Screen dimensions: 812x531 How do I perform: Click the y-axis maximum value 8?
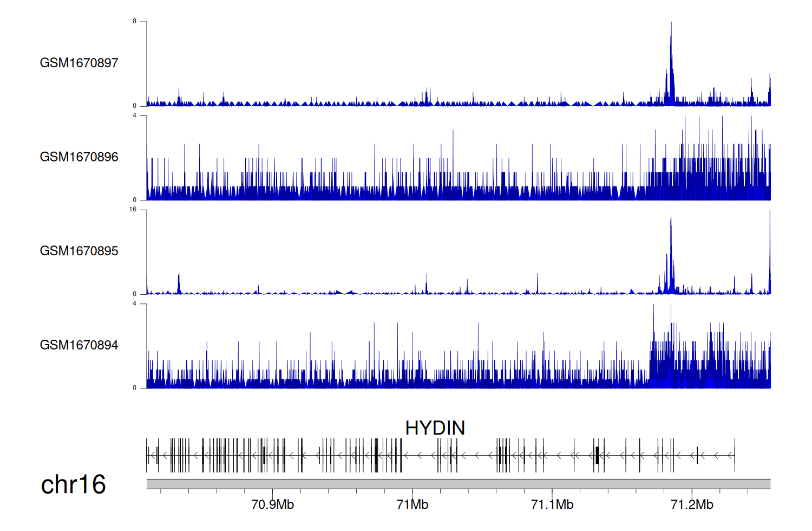135,21
